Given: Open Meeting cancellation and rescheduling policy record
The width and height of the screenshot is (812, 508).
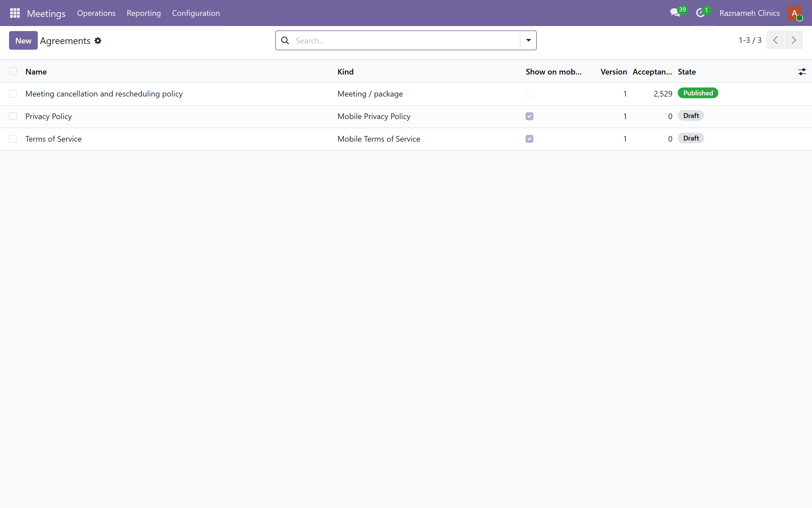Looking at the screenshot, I should (x=104, y=94).
